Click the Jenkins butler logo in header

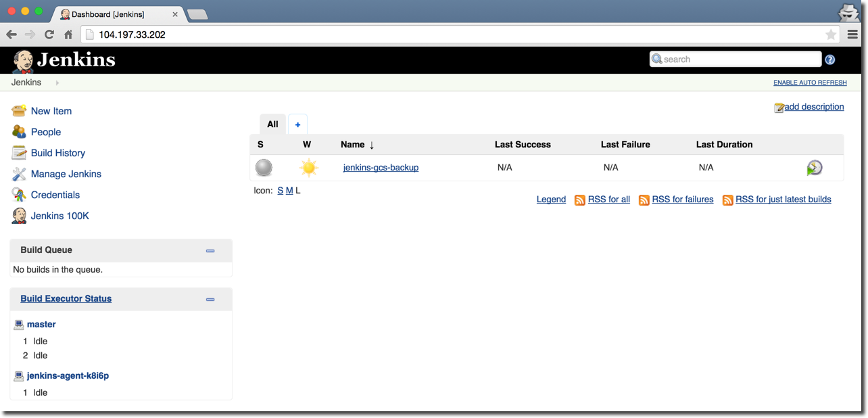click(23, 61)
